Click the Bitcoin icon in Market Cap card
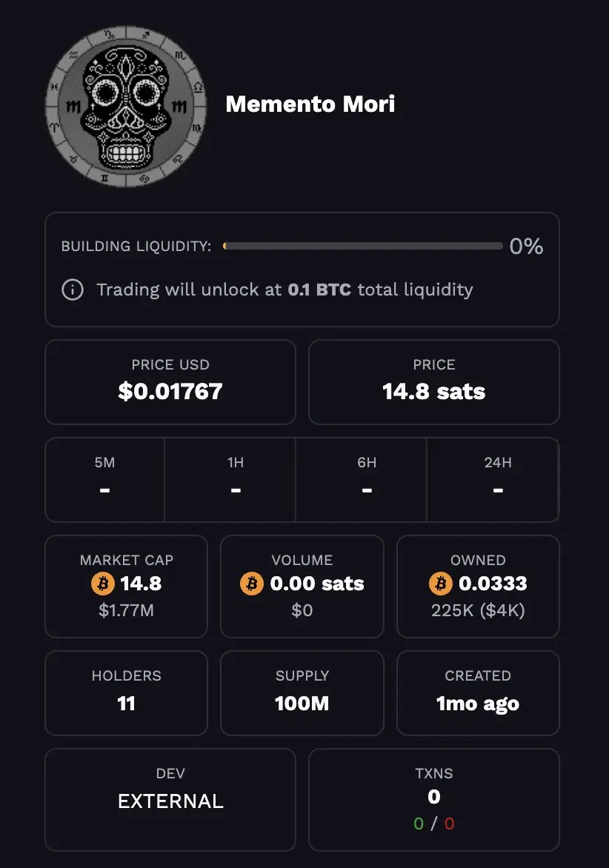Viewport: 609px width, 868px height. pyautogui.click(x=103, y=584)
